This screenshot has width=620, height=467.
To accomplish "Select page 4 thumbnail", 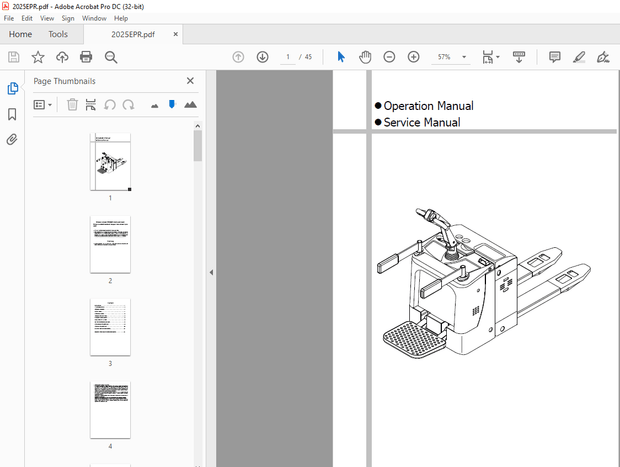I will click(x=110, y=410).
